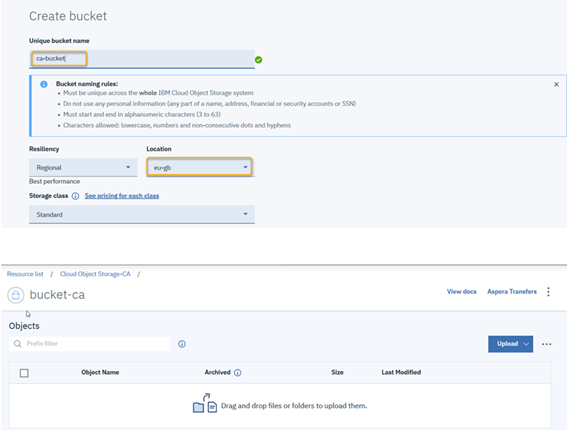Image resolution: width=567 pixels, height=433 pixels.
Task: Go to the Resource list breadcrumb
Action: (x=25, y=274)
